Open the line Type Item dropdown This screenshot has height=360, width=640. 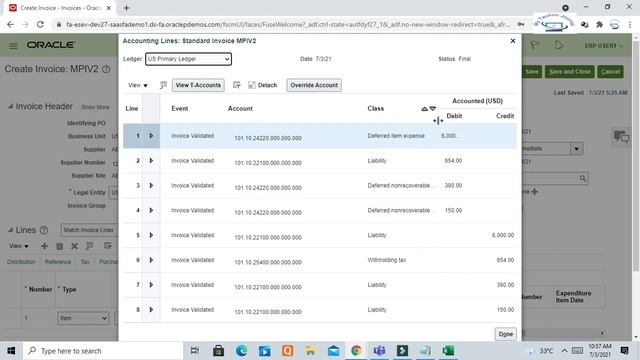coord(83,318)
